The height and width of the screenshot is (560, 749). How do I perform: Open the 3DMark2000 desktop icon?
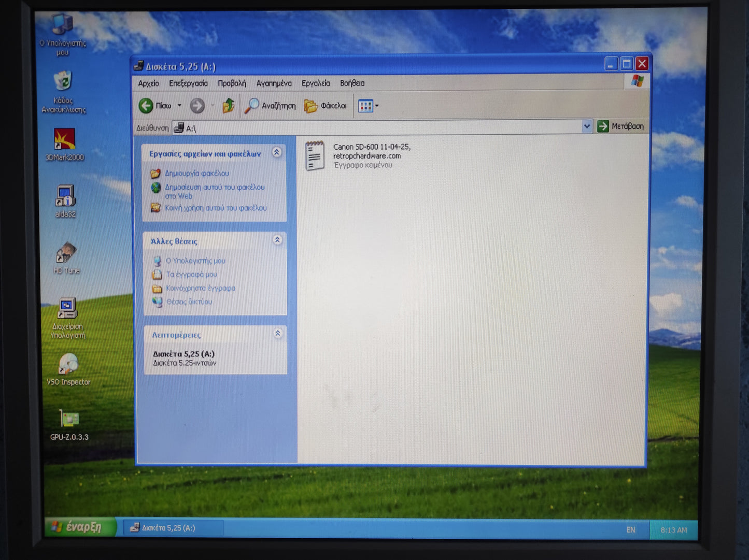(64, 140)
